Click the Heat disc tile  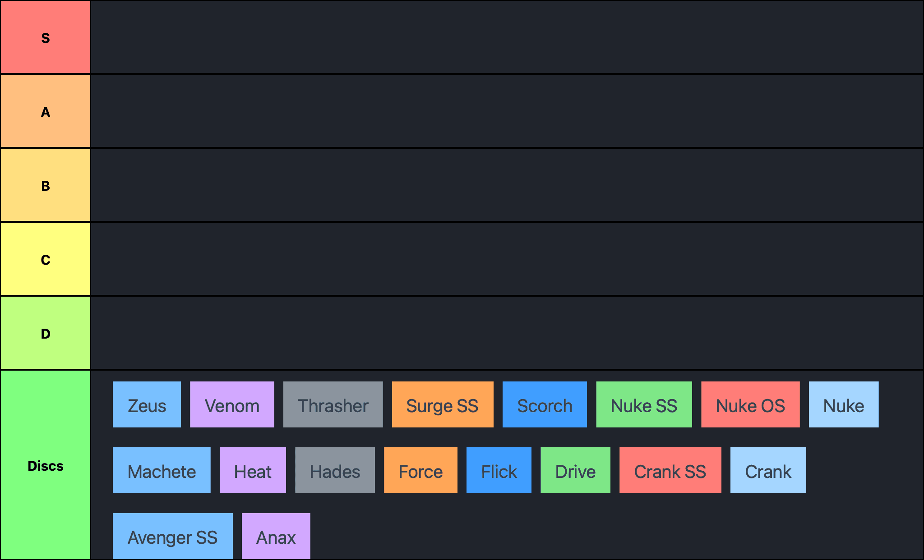[x=253, y=470]
